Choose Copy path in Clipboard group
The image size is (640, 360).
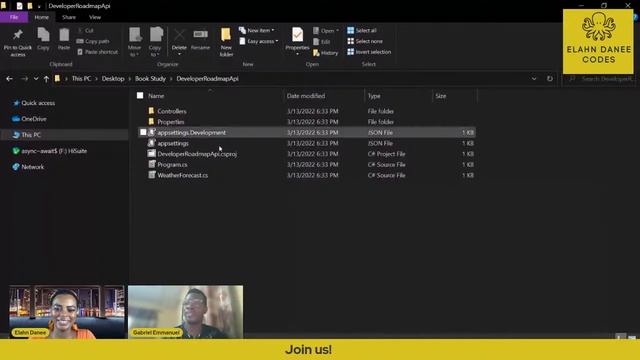point(93,41)
